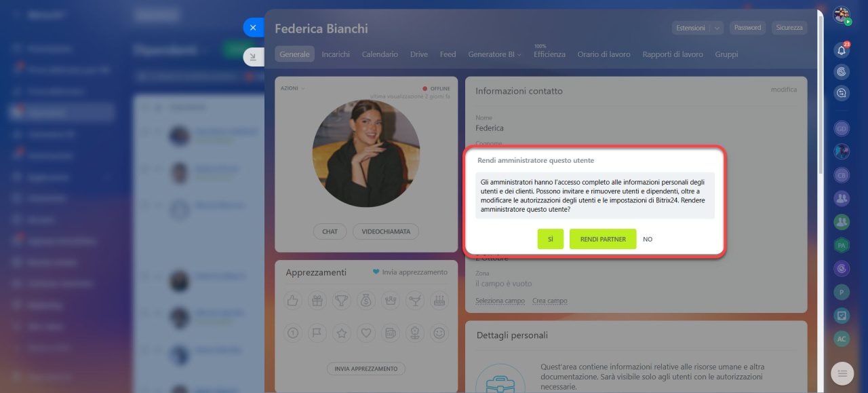Click the Nome value Federica

click(490, 128)
